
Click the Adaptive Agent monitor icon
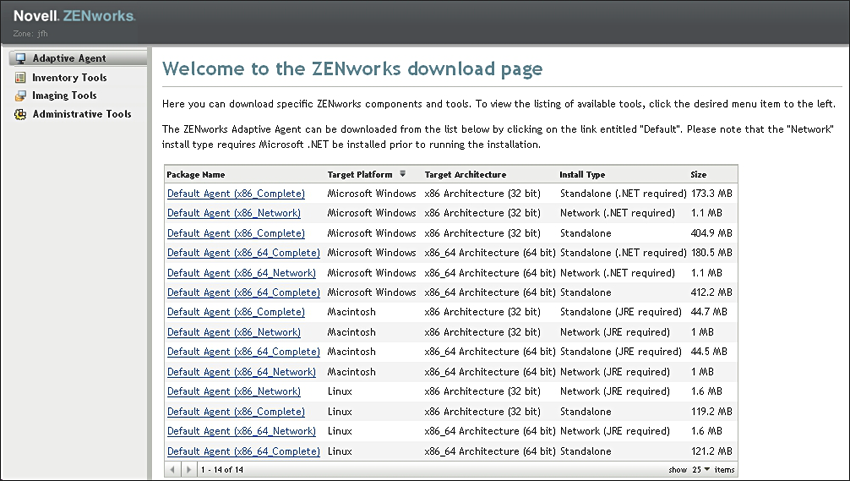pos(20,59)
